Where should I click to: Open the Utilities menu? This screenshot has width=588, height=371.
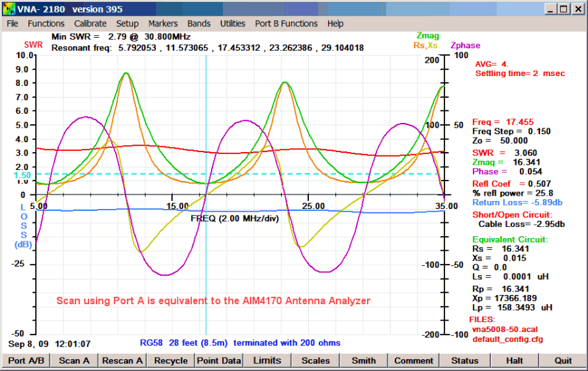[x=232, y=24]
